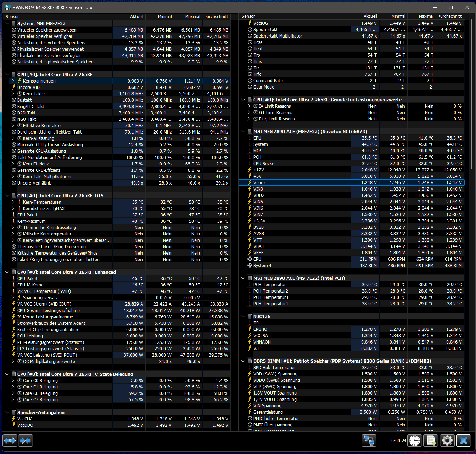Viewport: 476px width, 454px height.
Task: Click the shrink layout inward arrows button
Action: [26, 441]
